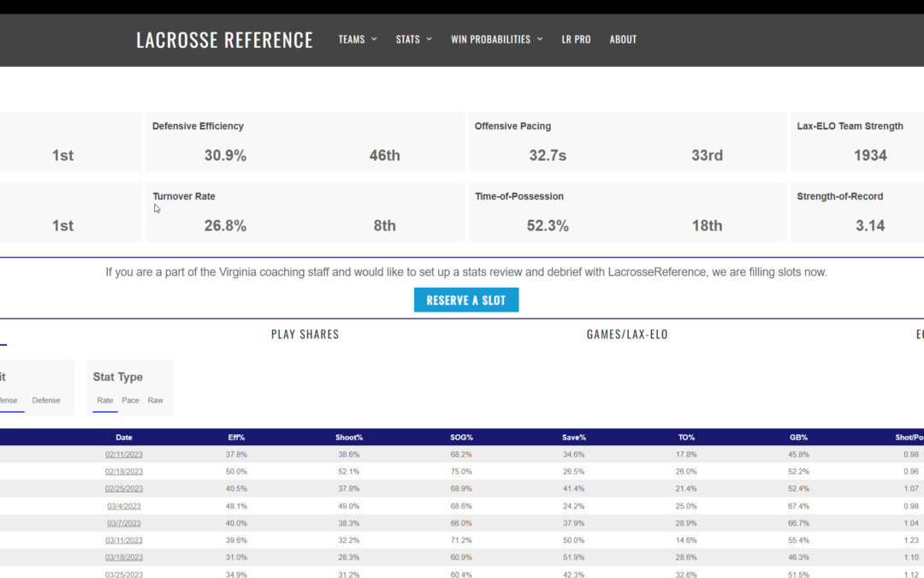Expand the Win Probabilities dropdown menu

(497, 39)
